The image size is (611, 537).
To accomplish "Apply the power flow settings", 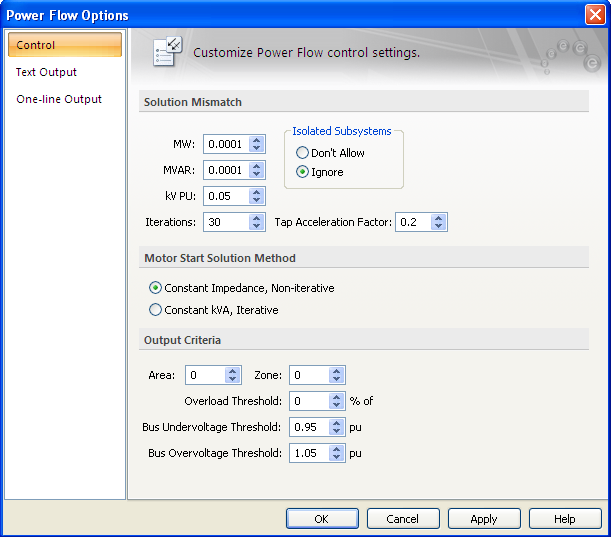I will point(484,519).
